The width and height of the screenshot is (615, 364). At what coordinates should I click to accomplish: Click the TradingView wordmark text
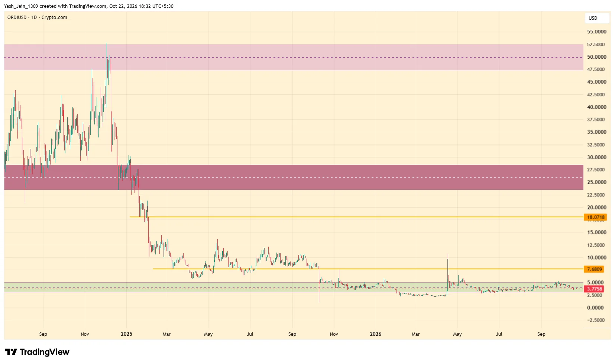point(45,352)
